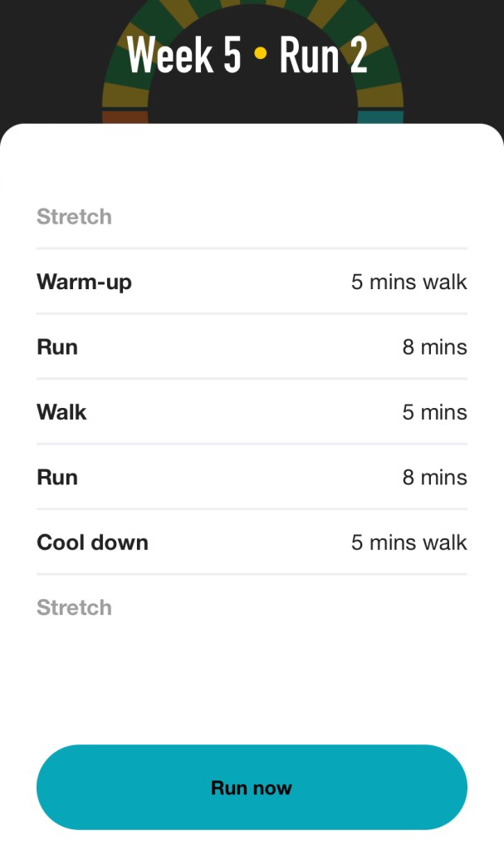Viewport: 504px width, 850px height.
Task: Select the orange segment of progress ring
Action: (x=125, y=115)
